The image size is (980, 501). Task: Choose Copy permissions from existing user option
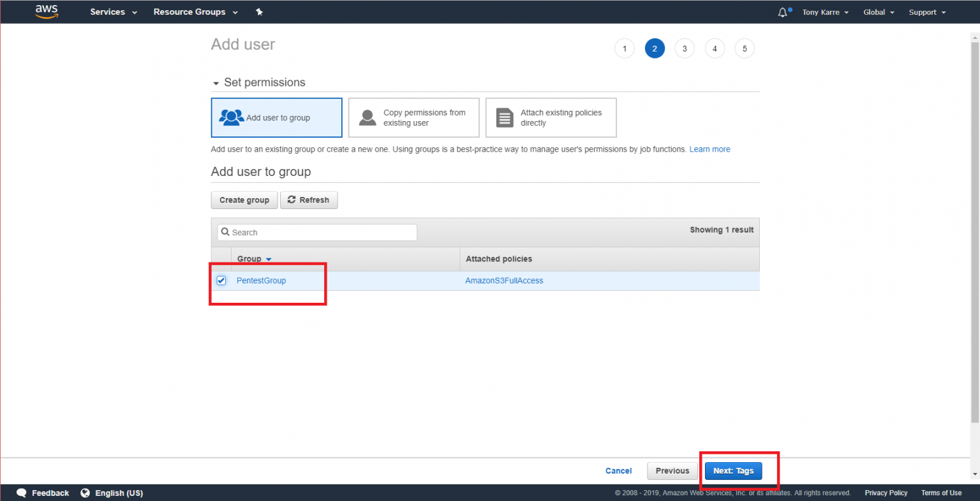pos(413,118)
